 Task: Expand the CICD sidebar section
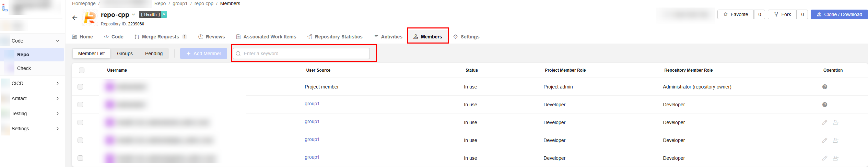point(58,83)
